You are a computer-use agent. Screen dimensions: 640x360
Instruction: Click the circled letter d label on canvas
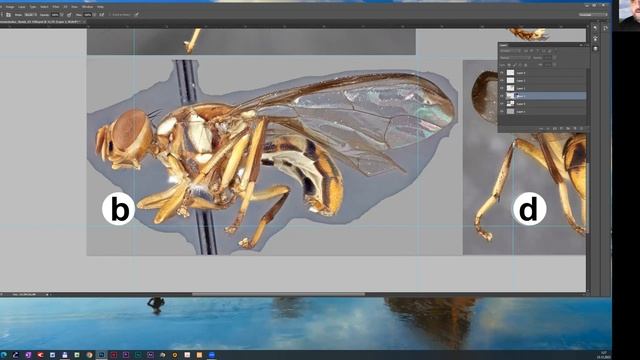click(529, 209)
